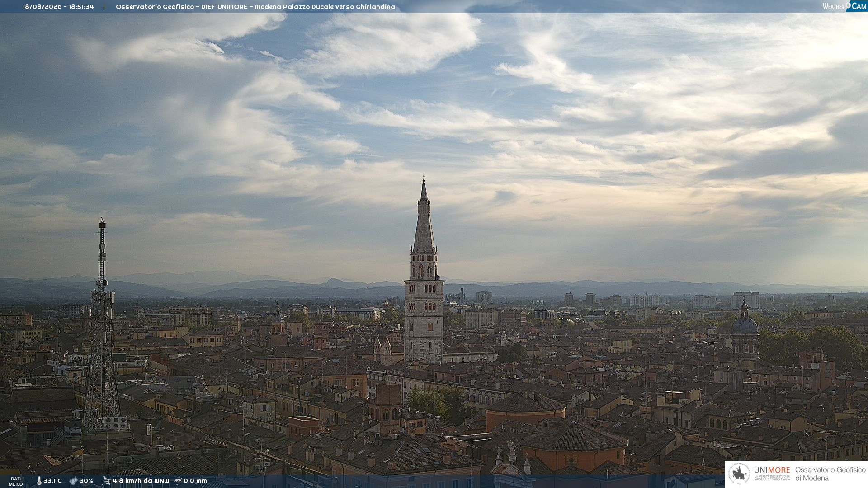Click the 4.8 km/h da WNW wind reading
The width and height of the screenshot is (868, 488).
coord(141,481)
